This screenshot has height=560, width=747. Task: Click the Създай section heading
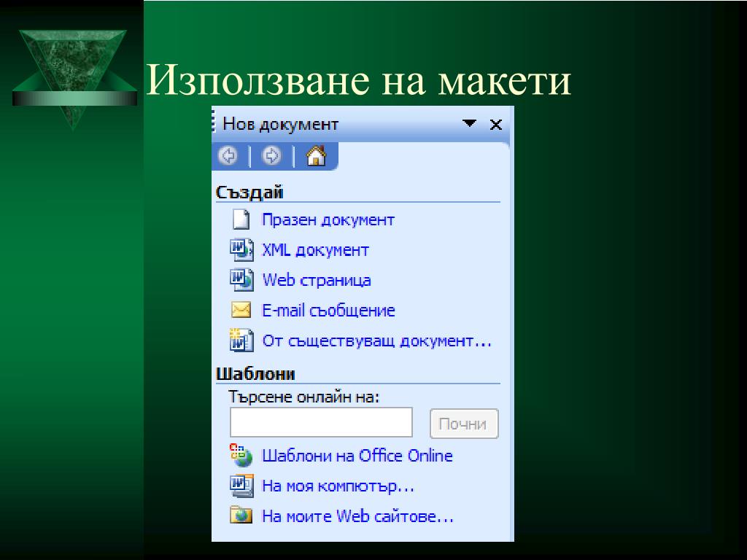[x=249, y=192]
